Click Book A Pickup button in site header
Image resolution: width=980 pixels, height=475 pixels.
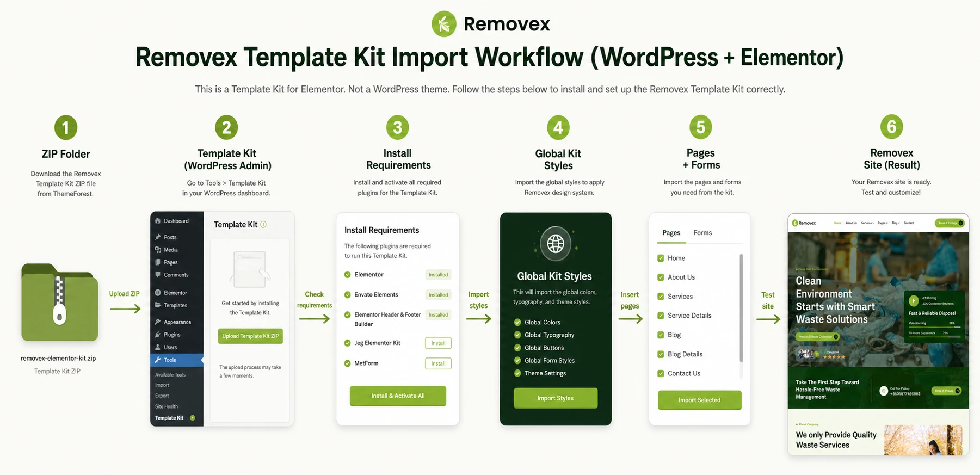click(950, 223)
